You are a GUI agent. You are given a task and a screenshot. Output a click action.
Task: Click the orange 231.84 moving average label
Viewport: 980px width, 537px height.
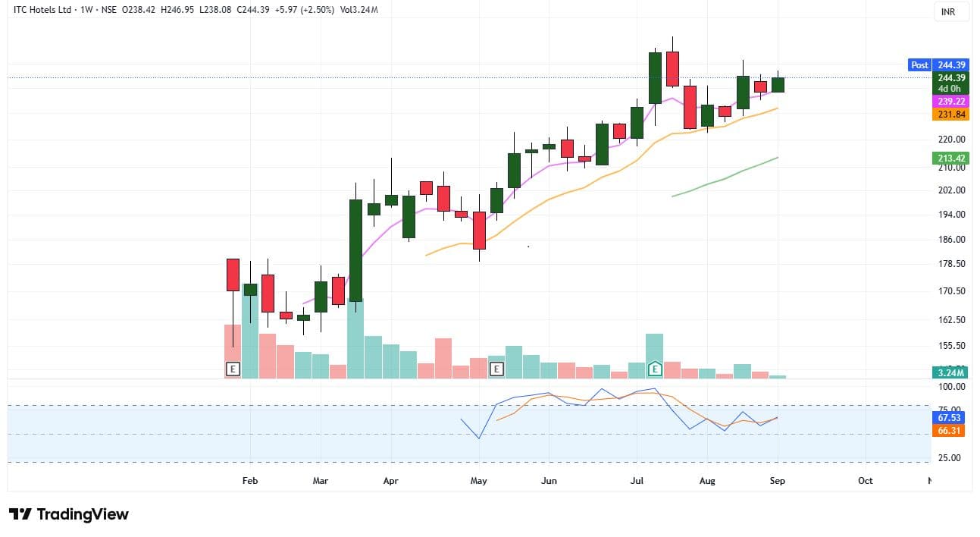pos(950,115)
